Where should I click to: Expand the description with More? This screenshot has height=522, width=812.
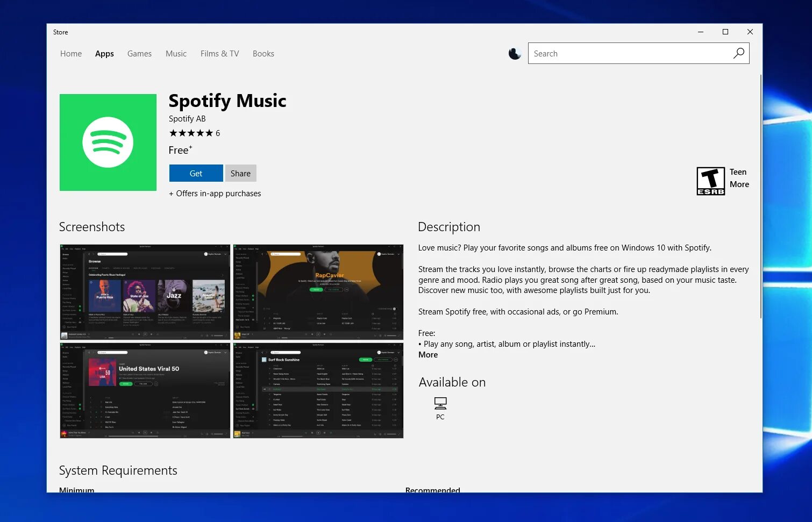pyautogui.click(x=428, y=355)
